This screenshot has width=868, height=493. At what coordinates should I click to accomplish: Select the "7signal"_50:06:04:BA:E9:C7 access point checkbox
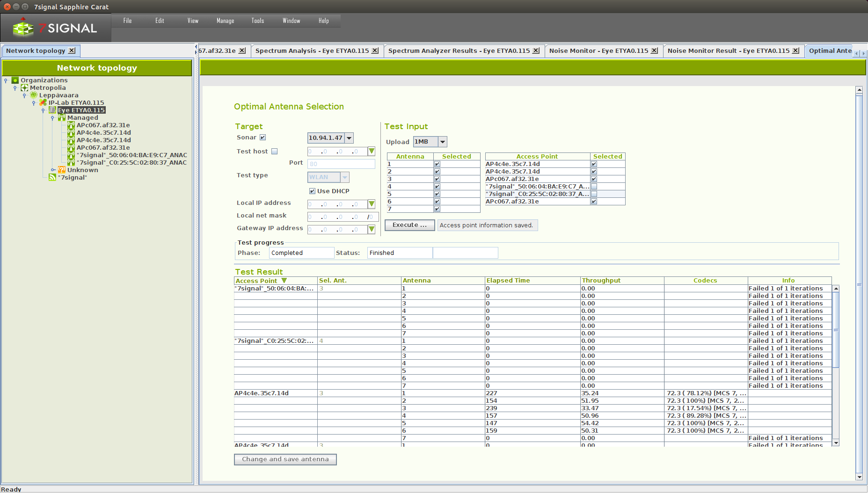coord(594,187)
